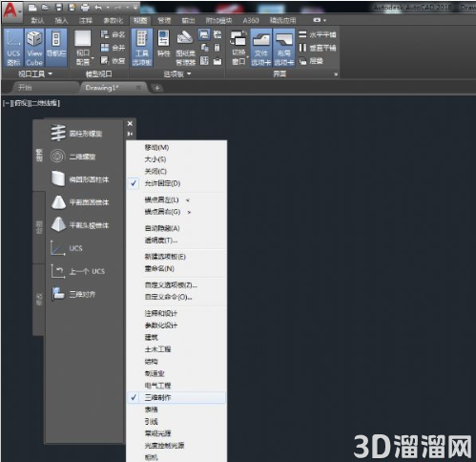
Task: Toggle the 工具选项板 tool palettes button
Action: coord(142,48)
